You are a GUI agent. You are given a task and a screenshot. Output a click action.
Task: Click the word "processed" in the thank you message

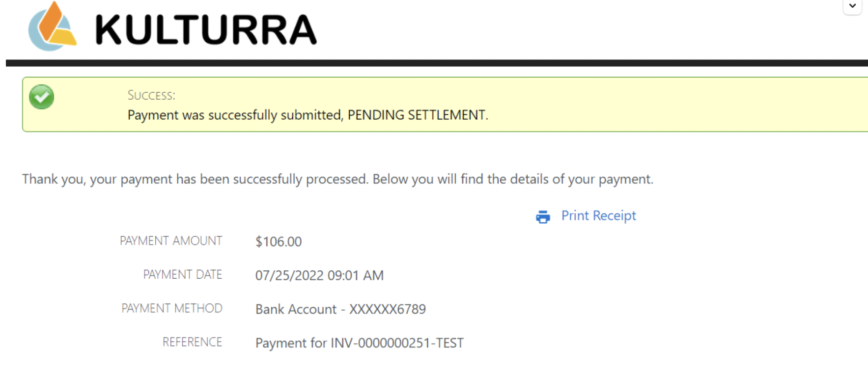pyautogui.click(x=337, y=179)
